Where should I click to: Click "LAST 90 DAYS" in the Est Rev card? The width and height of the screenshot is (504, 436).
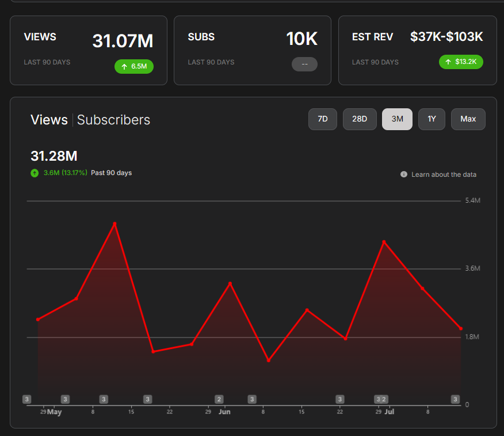click(375, 62)
